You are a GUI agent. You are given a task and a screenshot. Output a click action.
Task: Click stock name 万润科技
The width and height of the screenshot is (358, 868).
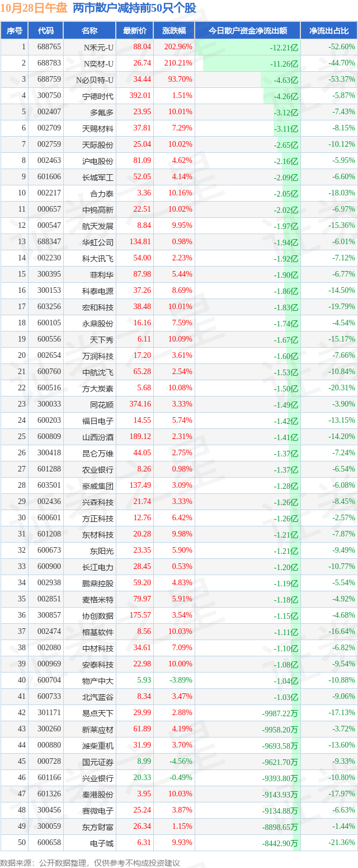point(98,356)
